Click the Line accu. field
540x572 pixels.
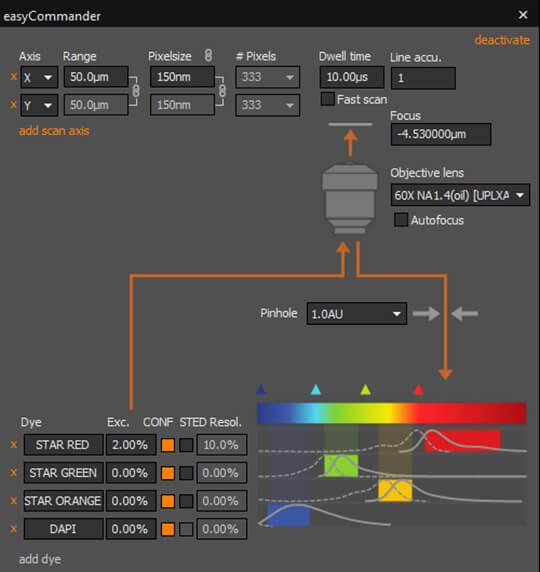(423, 78)
